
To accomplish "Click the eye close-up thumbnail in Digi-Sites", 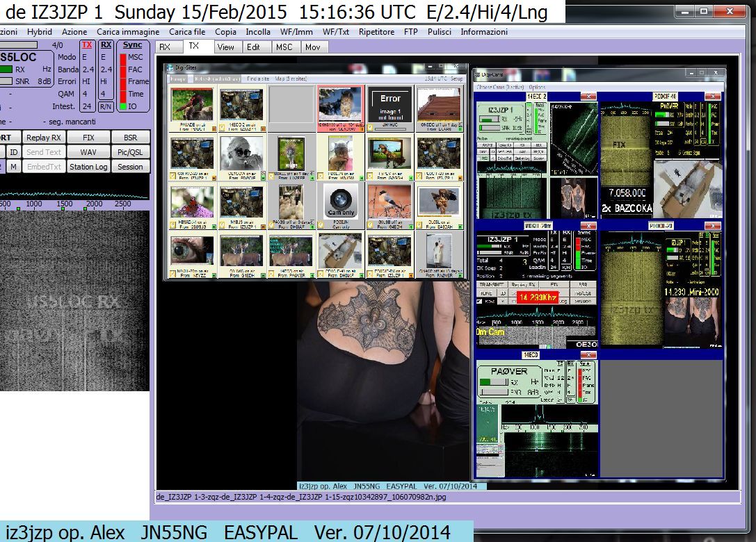I will 192,251.
